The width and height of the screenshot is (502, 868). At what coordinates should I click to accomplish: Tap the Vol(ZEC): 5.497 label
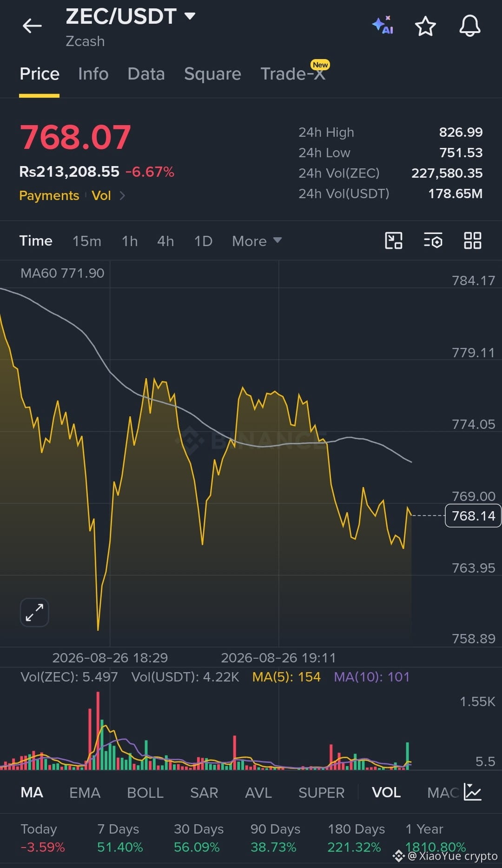[69, 677]
